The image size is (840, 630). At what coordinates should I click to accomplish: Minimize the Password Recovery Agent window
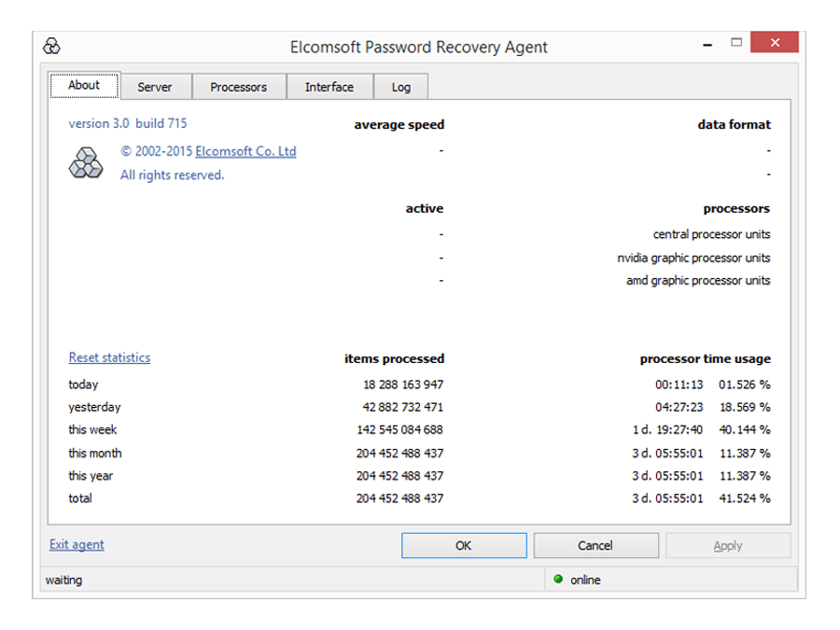click(x=707, y=45)
